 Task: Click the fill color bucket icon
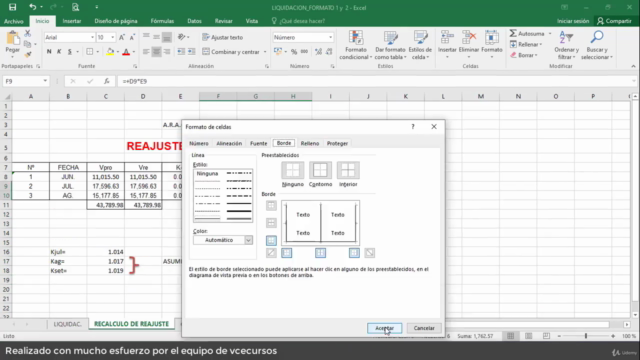tap(110, 51)
